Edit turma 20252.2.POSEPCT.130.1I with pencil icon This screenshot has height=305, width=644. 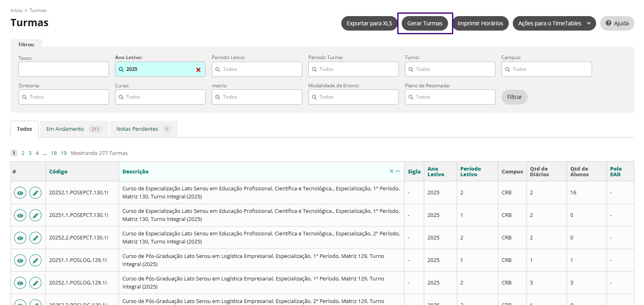click(35, 238)
